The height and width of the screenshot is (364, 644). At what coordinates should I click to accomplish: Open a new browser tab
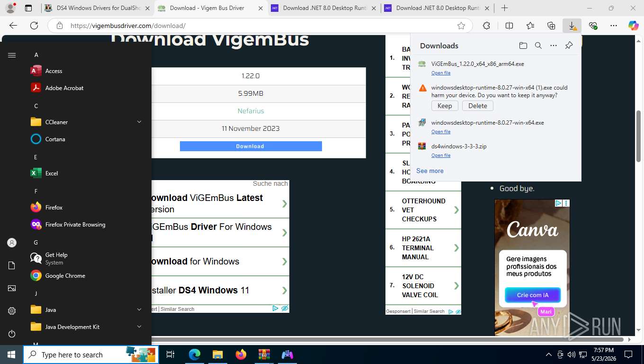505,8
